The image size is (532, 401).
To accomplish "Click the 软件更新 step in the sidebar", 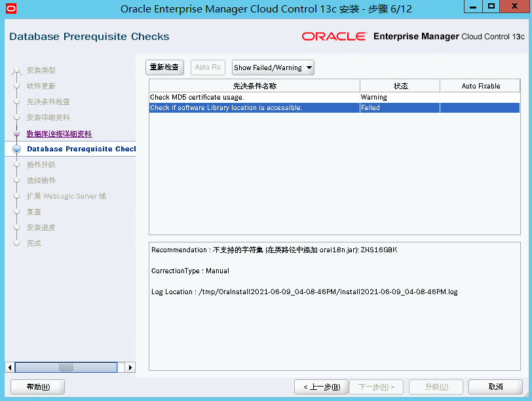I will (41, 86).
